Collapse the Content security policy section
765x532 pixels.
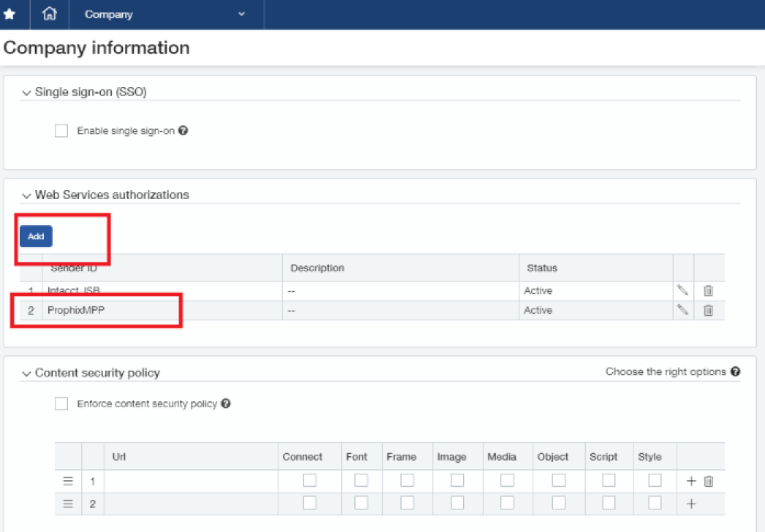(x=26, y=374)
